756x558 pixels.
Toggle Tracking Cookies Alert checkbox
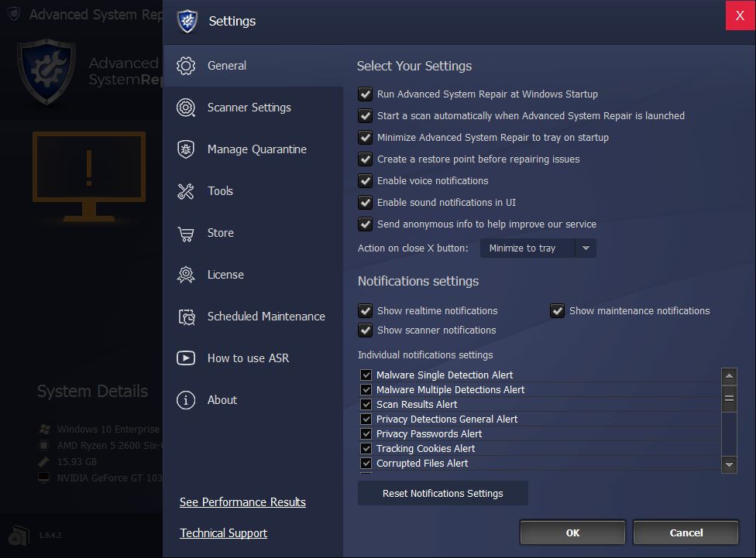tap(366, 449)
